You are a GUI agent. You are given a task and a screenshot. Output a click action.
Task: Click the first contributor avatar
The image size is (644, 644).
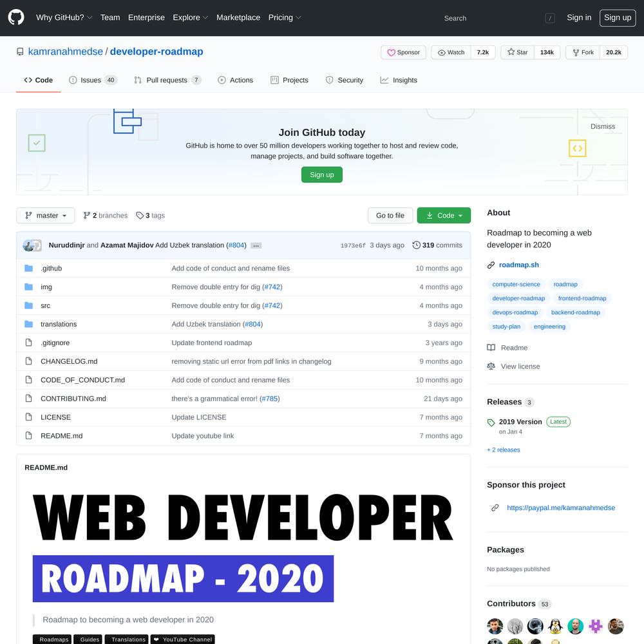495,627
